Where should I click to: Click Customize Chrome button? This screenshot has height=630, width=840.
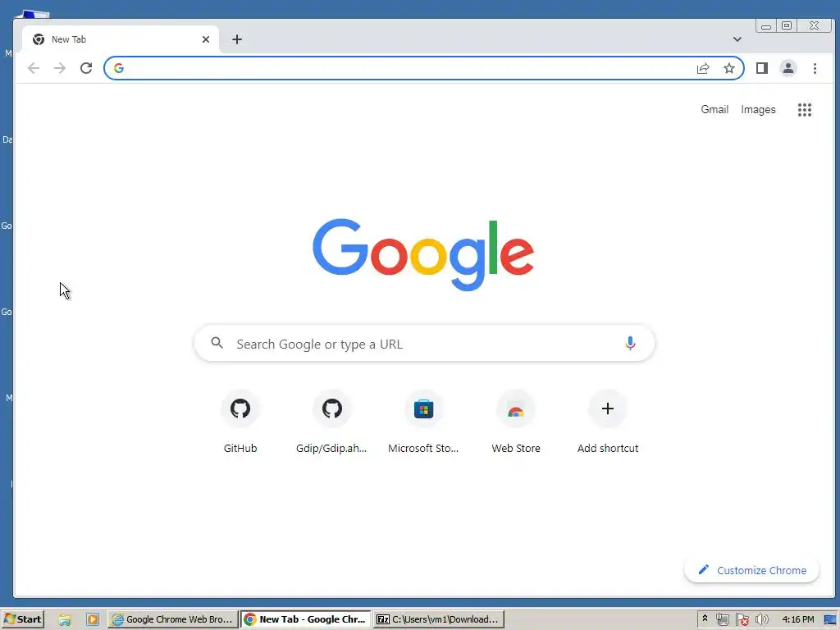click(x=751, y=571)
